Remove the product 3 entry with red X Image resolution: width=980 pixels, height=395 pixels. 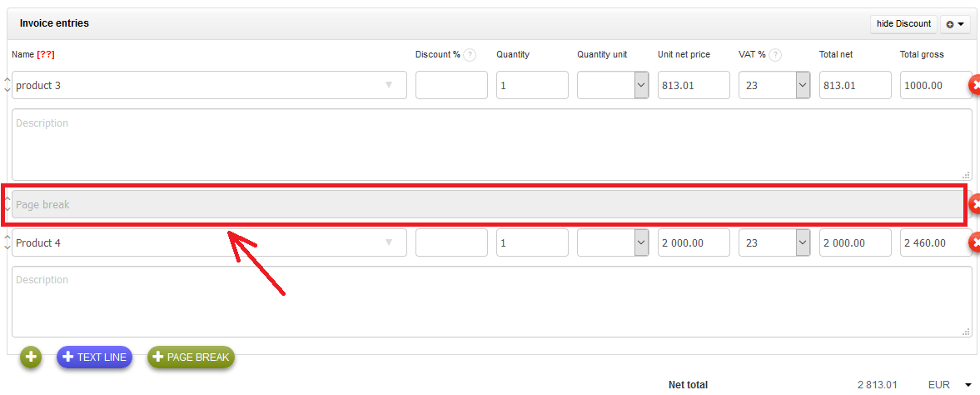point(975,85)
